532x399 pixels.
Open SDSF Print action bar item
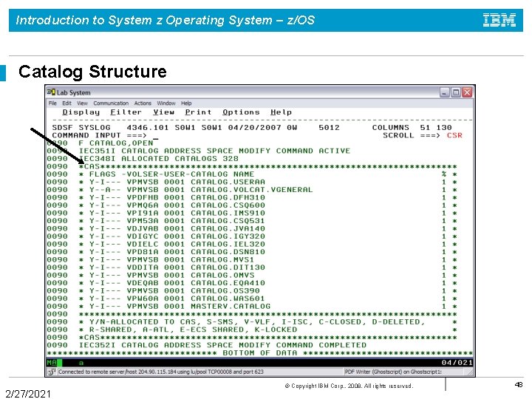click(198, 112)
